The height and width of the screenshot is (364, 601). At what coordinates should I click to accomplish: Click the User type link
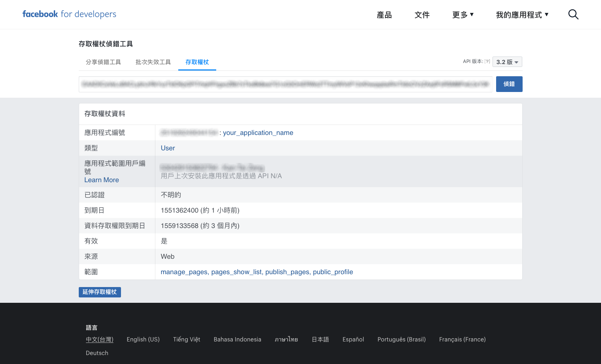pyautogui.click(x=168, y=148)
